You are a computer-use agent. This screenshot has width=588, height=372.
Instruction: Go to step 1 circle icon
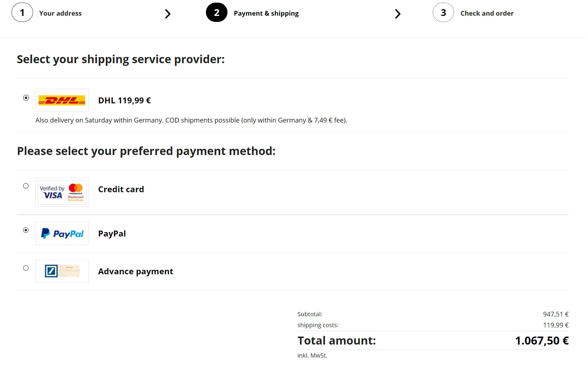click(22, 12)
